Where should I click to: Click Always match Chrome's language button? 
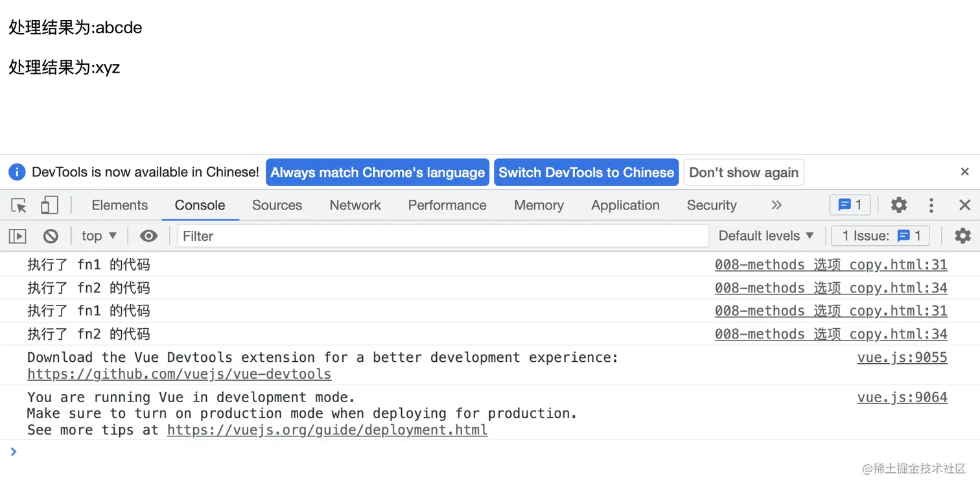click(377, 173)
